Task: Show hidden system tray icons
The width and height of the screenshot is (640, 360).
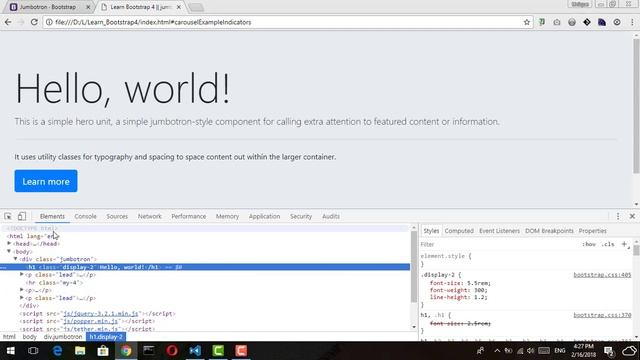Action: (497, 351)
